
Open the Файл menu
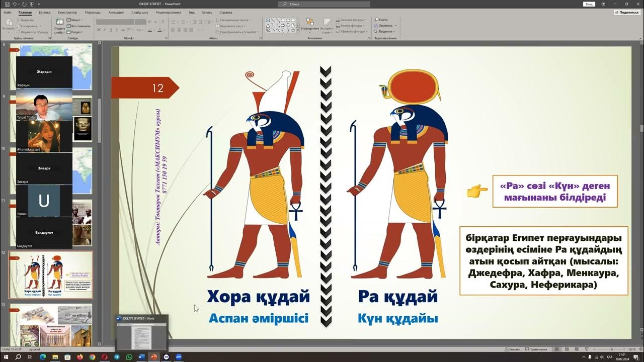[7, 12]
